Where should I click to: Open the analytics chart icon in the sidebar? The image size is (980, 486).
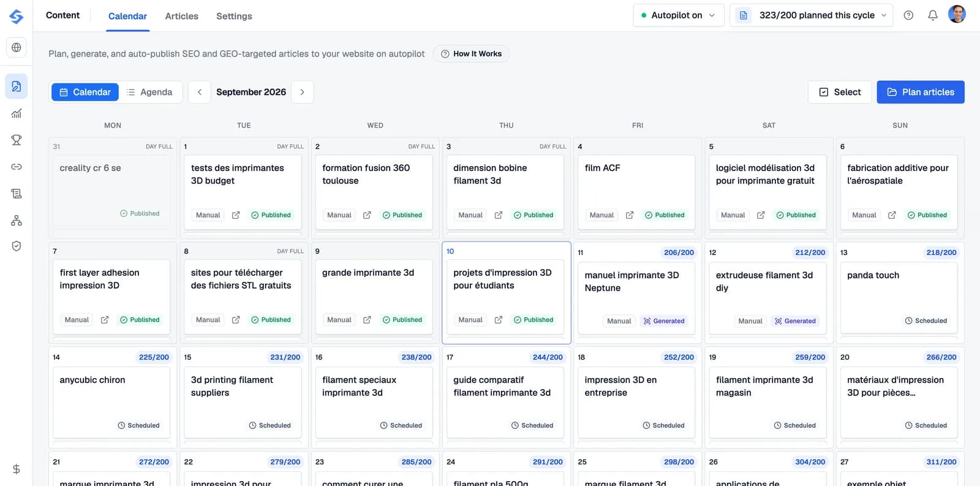17,113
